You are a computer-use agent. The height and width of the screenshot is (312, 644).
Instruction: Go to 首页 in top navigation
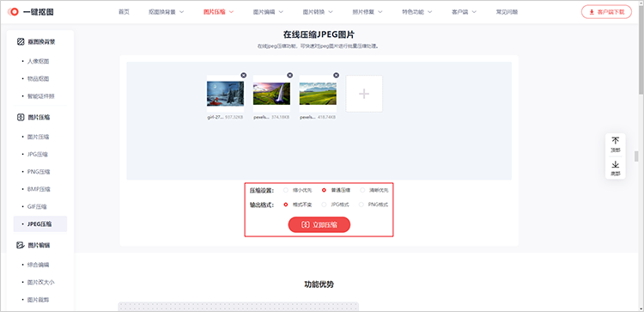(x=124, y=12)
